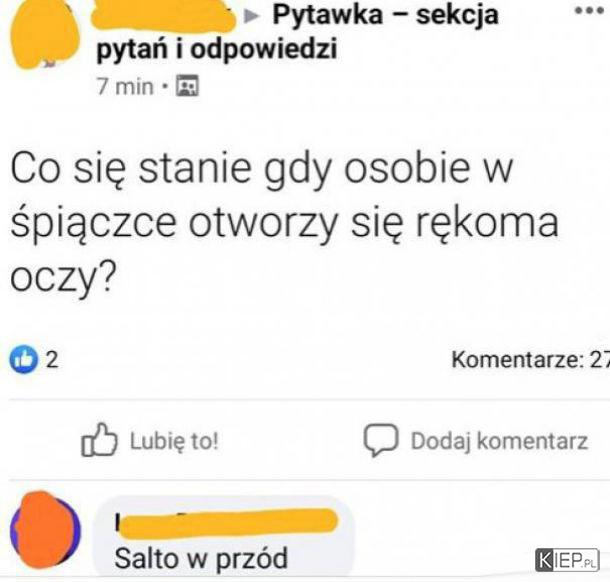Click the question text about śpiączce
The width and height of the screenshot is (610, 582).
coord(284,224)
